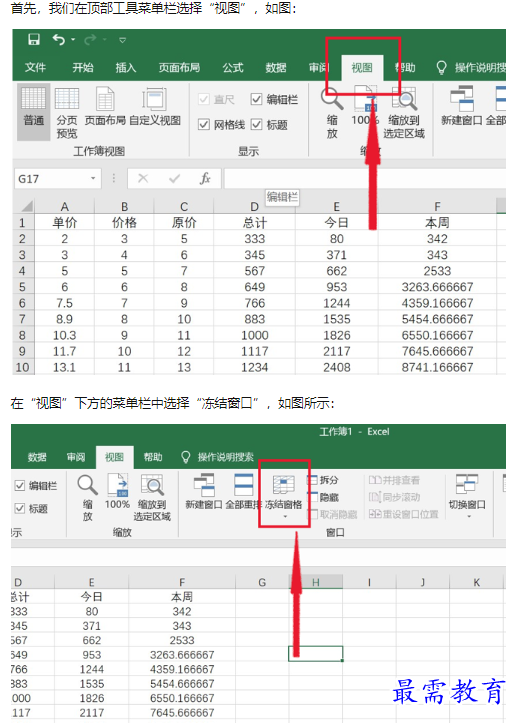Toggle 编辑栏 checkbox in the second screenshot

pos(20,485)
